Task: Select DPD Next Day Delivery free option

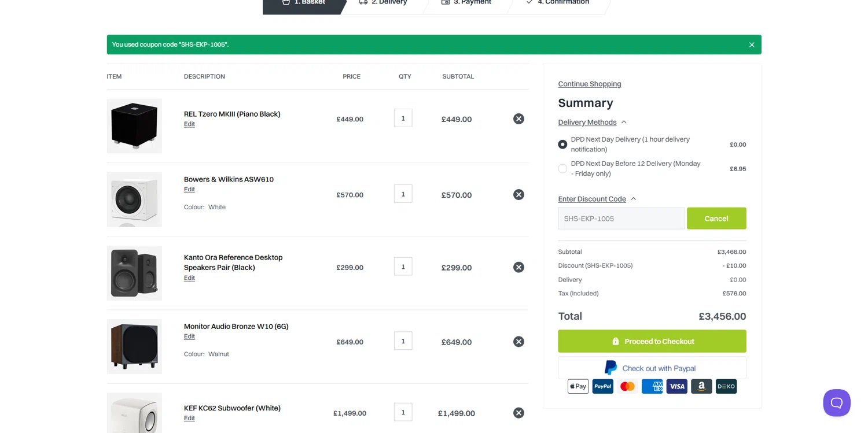Action: [x=562, y=144]
